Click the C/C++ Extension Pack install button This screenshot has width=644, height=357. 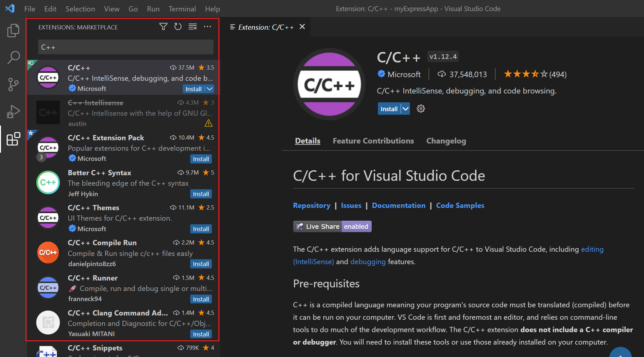tap(200, 158)
